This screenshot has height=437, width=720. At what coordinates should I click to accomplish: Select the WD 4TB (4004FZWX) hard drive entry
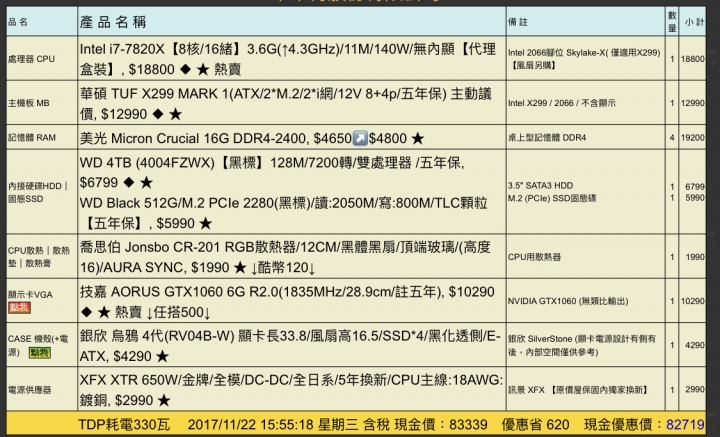point(272,172)
